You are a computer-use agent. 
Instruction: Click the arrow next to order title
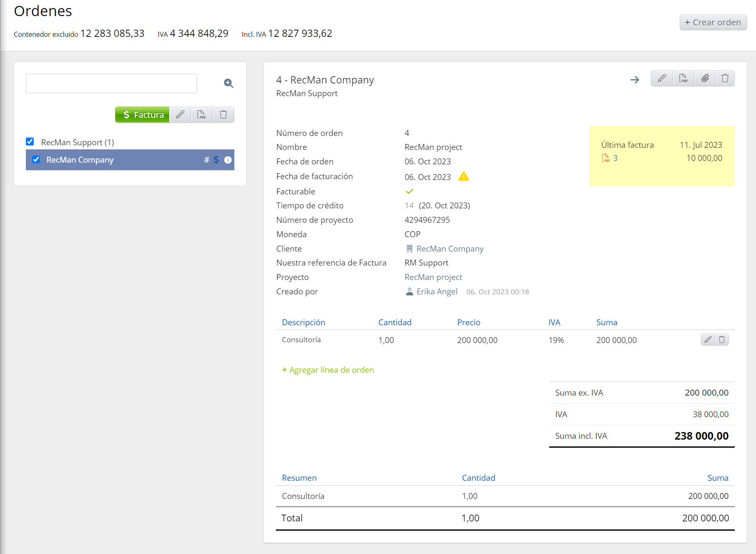[x=634, y=80]
